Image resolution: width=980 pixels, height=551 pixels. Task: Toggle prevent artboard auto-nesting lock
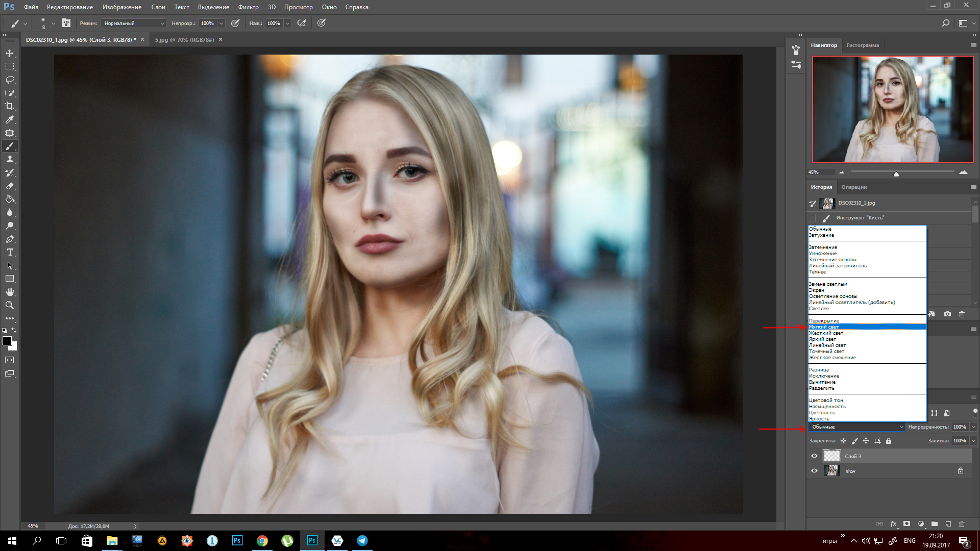[877, 441]
